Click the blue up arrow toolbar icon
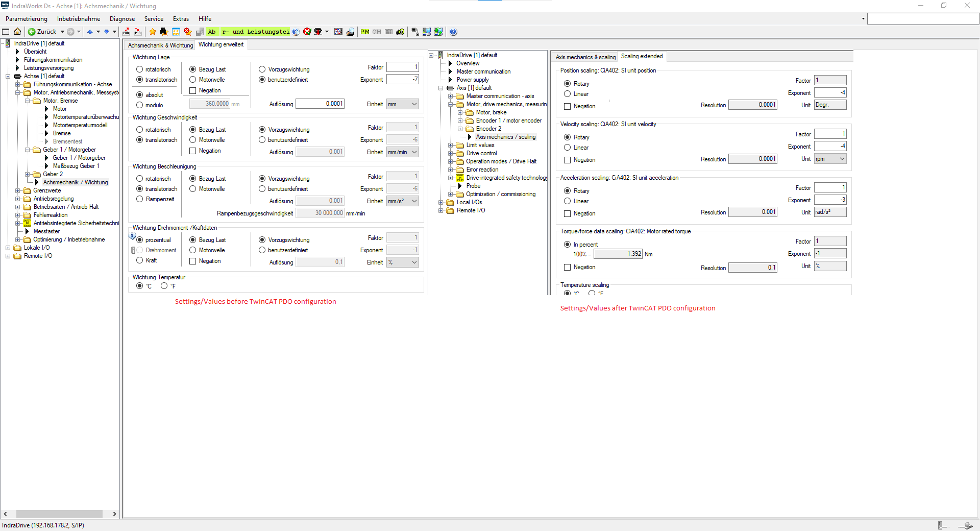The height and width of the screenshot is (531, 980). click(90, 32)
